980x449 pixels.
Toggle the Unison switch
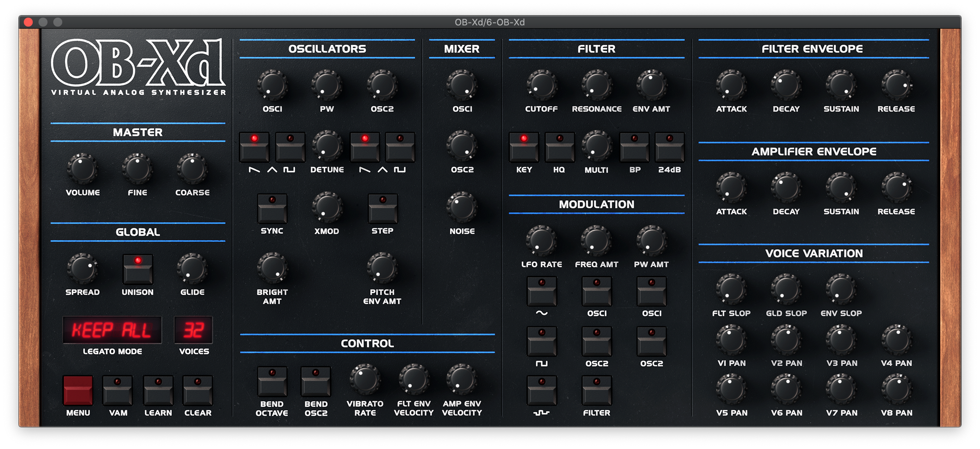click(138, 269)
